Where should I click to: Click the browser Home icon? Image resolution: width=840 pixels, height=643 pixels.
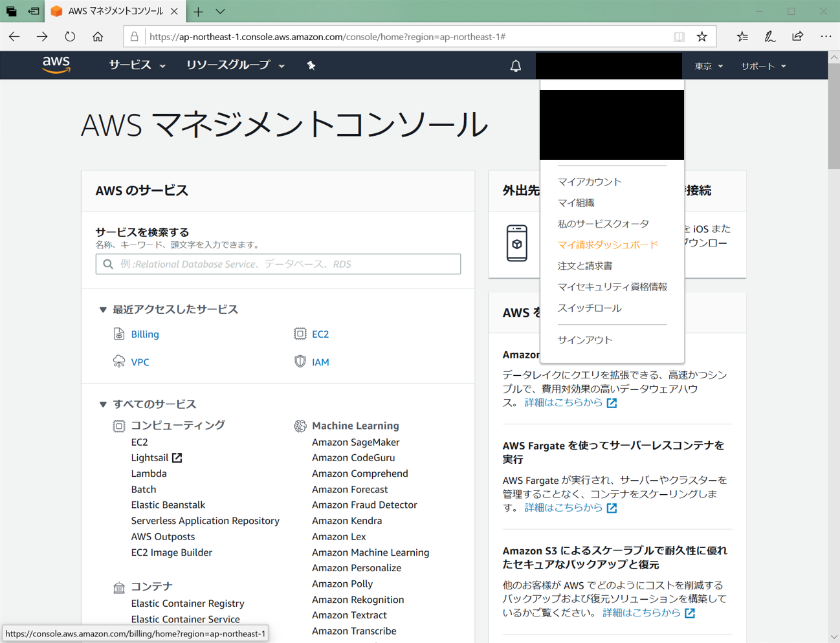pos(98,37)
